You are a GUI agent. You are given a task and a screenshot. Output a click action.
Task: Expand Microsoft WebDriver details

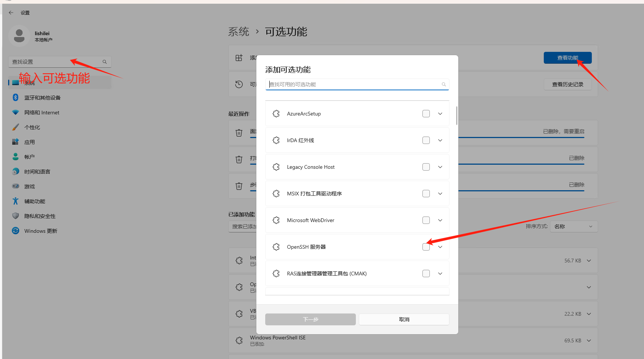440,220
